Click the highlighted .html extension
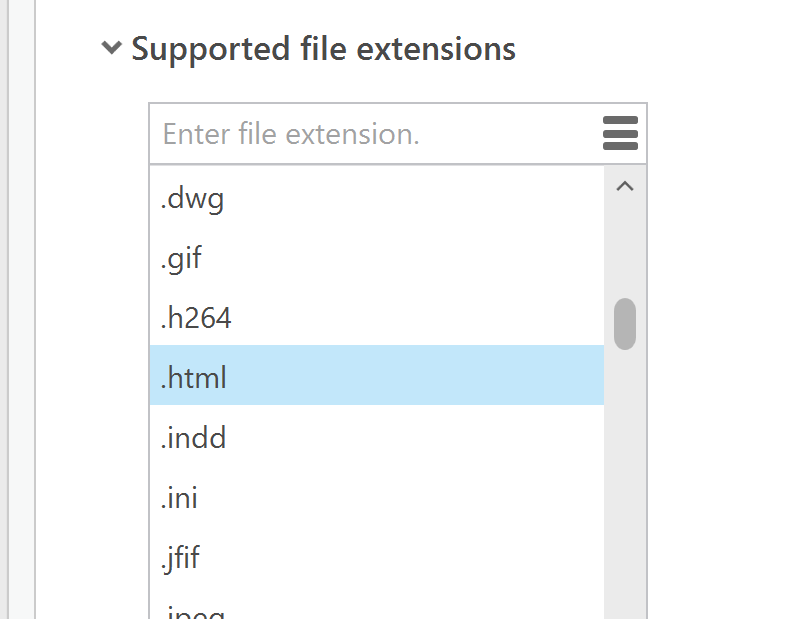This screenshot has width=798, height=619. point(376,377)
